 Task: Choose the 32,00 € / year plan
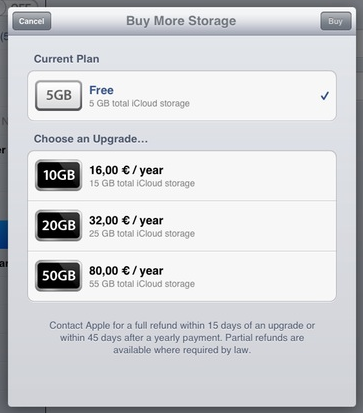[x=182, y=226]
